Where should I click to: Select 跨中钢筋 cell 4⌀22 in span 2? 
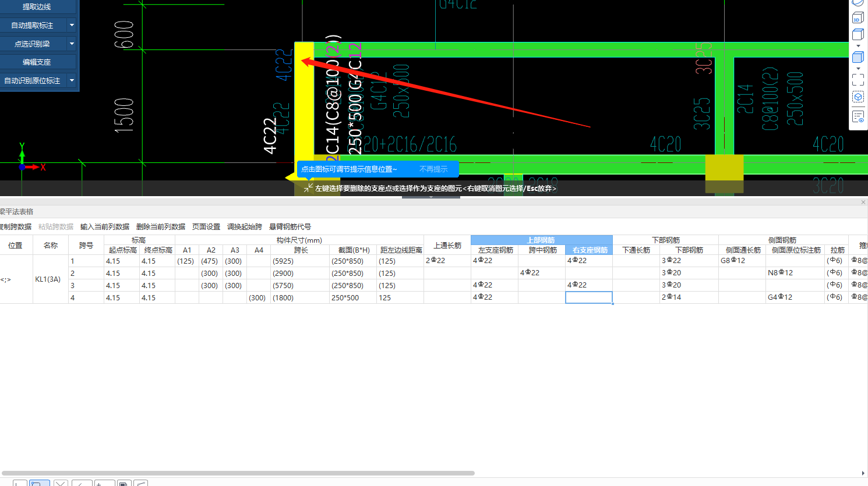[x=542, y=273]
